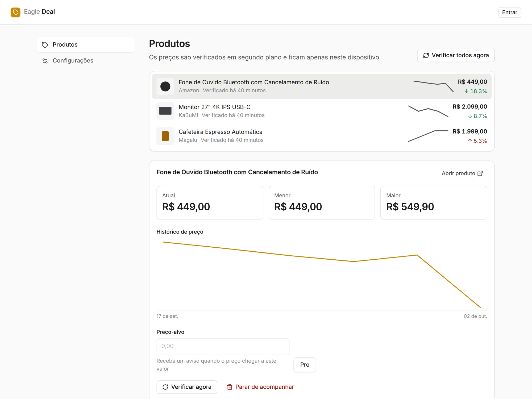The image size is (532, 399).
Task: Focus the Preço-alvo input field
Action: pos(223,346)
